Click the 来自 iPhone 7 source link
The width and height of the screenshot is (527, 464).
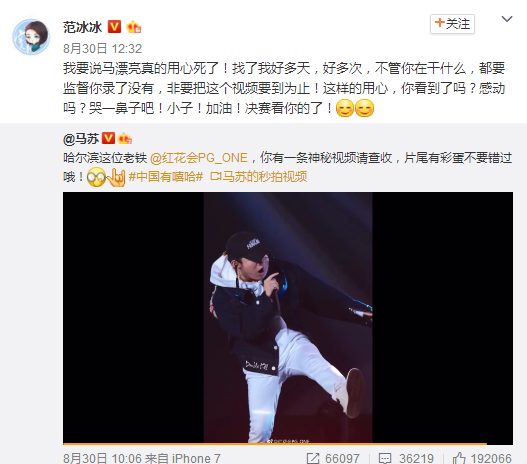(x=183, y=458)
